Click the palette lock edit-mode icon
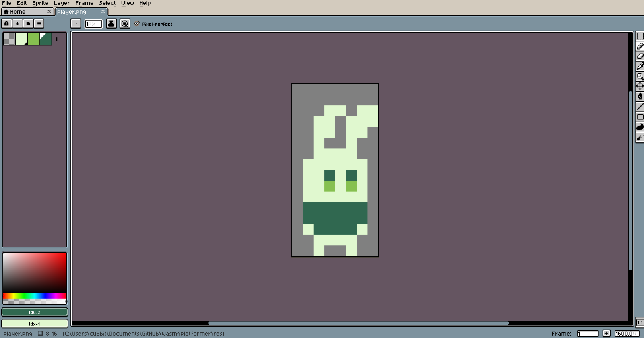The width and height of the screenshot is (644, 338). [x=6, y=24]
